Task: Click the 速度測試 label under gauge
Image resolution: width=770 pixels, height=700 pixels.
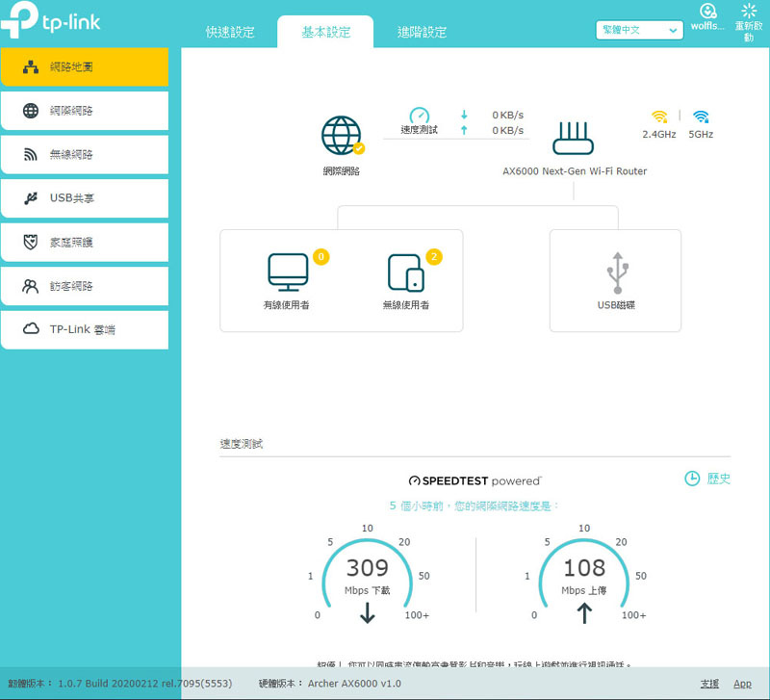Action: click(420, 130)
